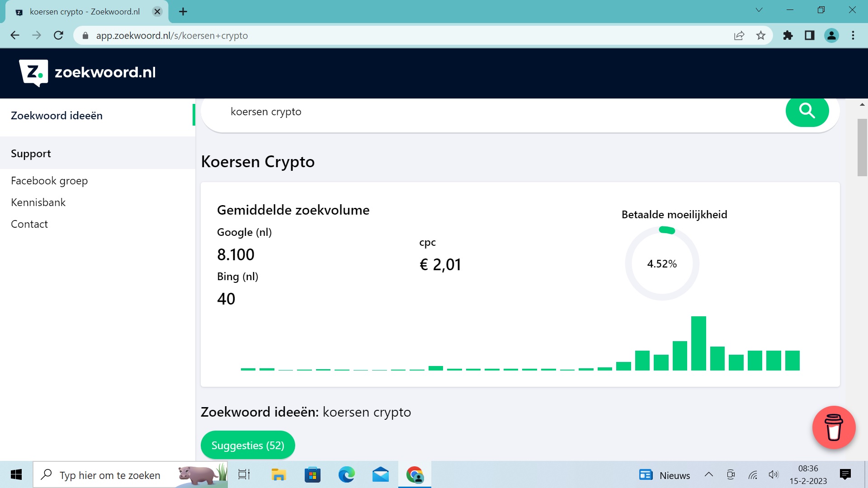The width and height of the screenshot is (868, 488).
Task: Click the scrollbar up arrow
Action: [x=862, y=104]
